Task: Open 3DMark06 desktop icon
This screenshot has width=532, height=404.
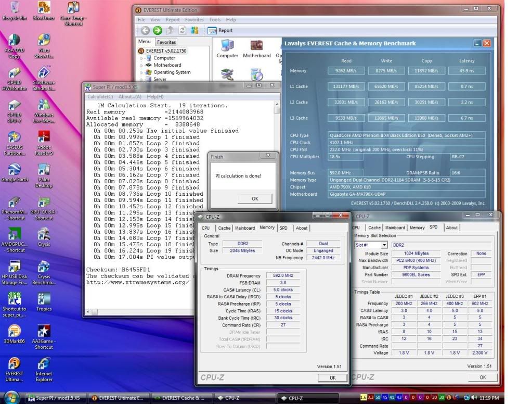Action: (x=14, y=334)
